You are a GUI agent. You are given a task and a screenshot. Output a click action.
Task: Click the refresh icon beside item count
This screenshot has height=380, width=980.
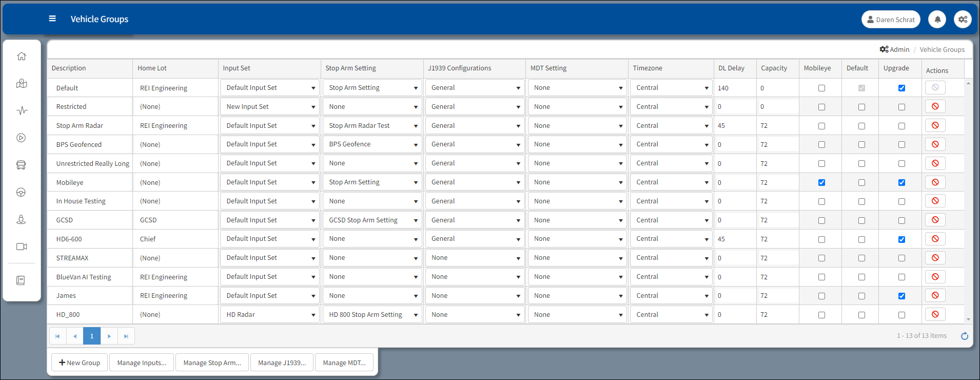965,336
